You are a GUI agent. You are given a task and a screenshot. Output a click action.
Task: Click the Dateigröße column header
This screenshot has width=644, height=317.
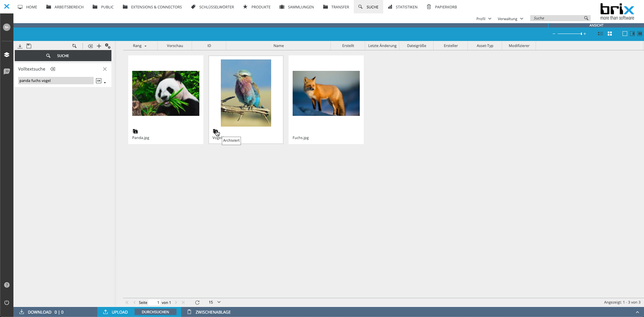[x=416, y=46]
